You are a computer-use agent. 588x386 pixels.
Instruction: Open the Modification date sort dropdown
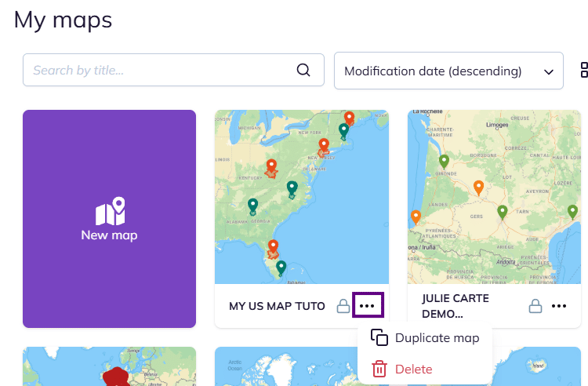tap(439, 71)
